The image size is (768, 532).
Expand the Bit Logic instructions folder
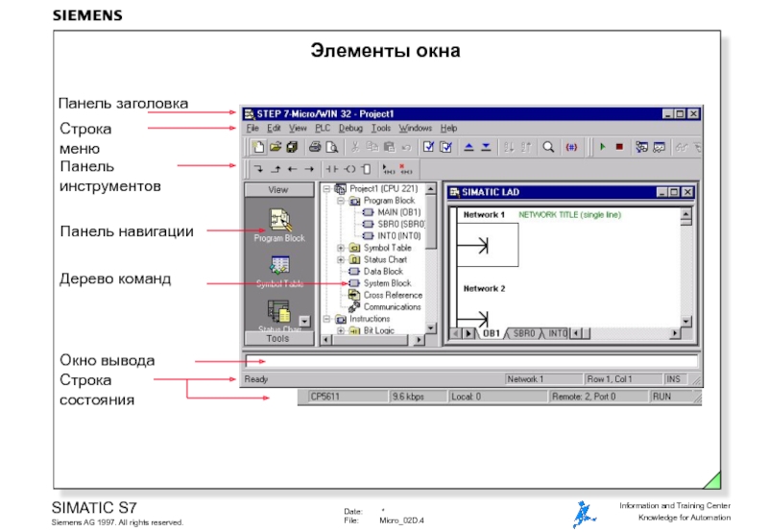click(x=341, y=330)
